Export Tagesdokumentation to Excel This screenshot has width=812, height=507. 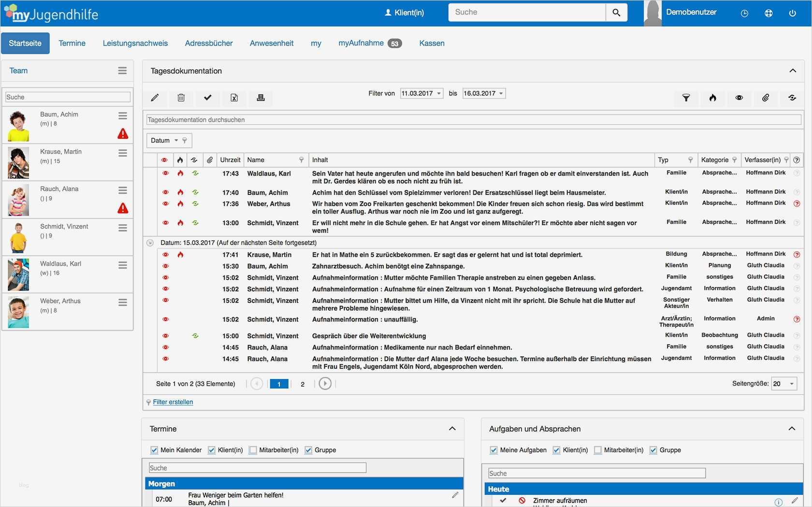tap(234, 98)
